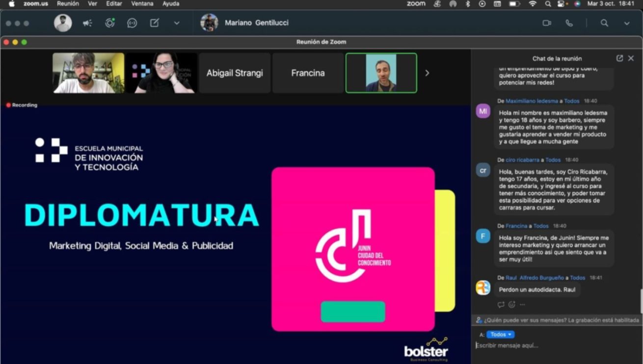Image resolution: width=643 pixels, height=364 pixels.
Task: Click the chat panel scrollbar
Action: 641,301
